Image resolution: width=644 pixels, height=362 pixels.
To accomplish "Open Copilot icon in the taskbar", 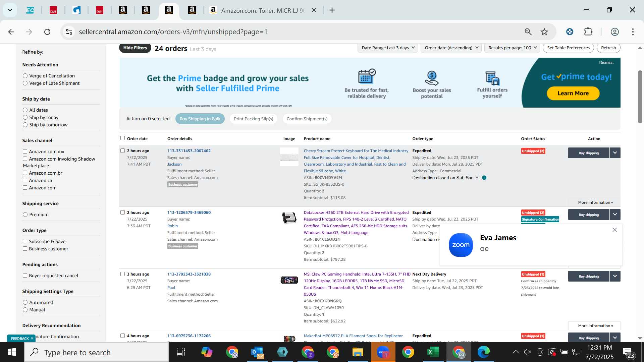I will [x=207, y=352].
